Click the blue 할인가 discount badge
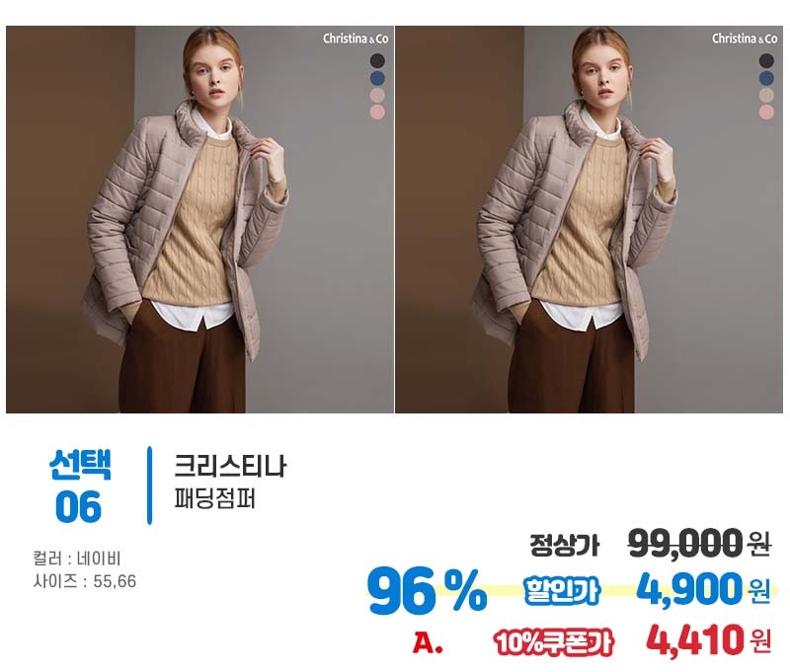 (562, 590)
